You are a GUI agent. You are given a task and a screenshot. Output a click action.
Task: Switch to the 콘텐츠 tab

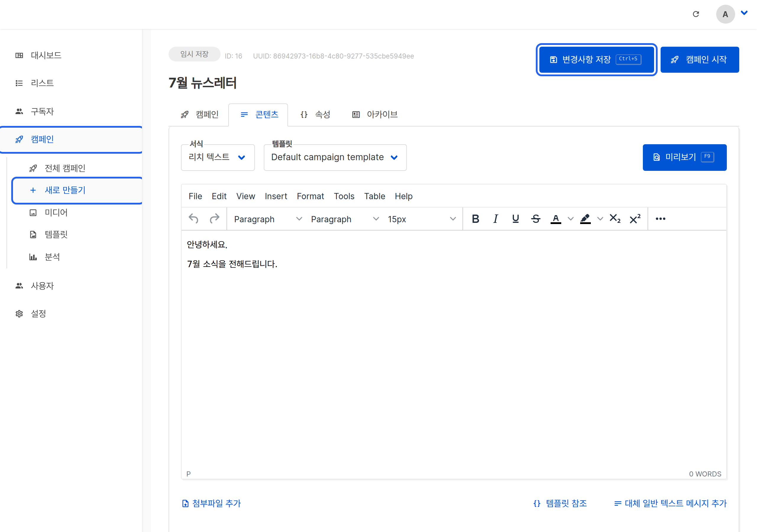[258, 114]
